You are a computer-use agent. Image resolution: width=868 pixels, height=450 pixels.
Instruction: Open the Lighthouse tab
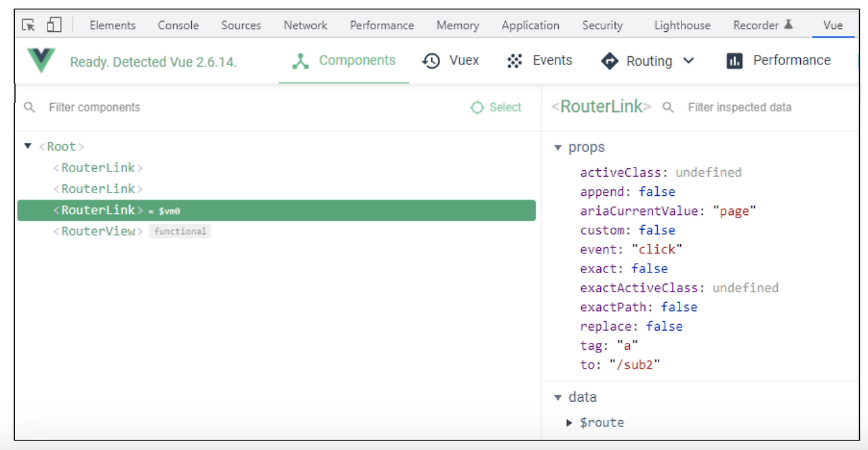click(682, 25)
